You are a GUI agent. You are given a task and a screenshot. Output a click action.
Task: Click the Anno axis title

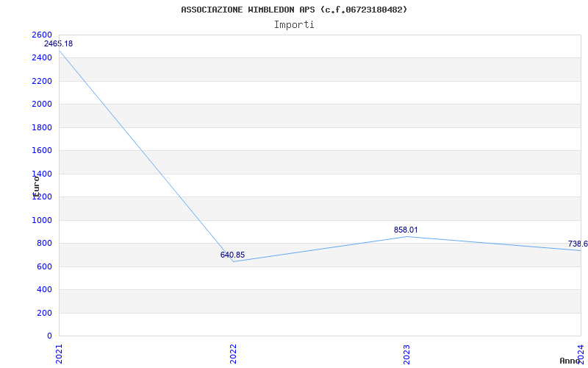coord(570,361)
